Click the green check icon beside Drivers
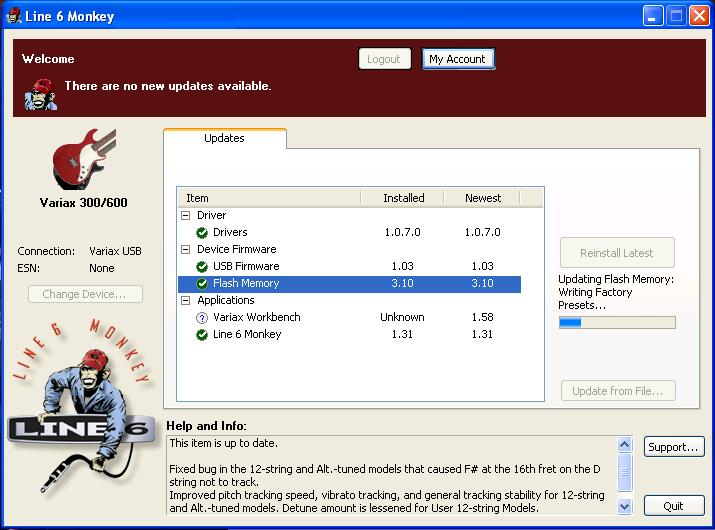The image size is (715, 530). click(202, 233)
